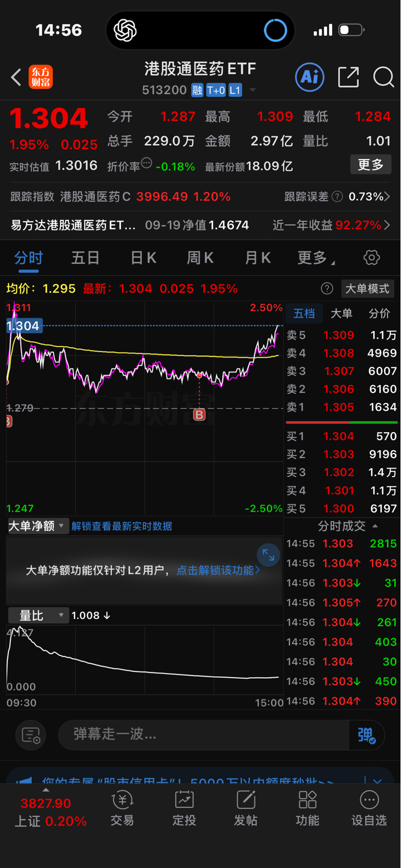Tap the 融 margin badge

click(197, 90)
